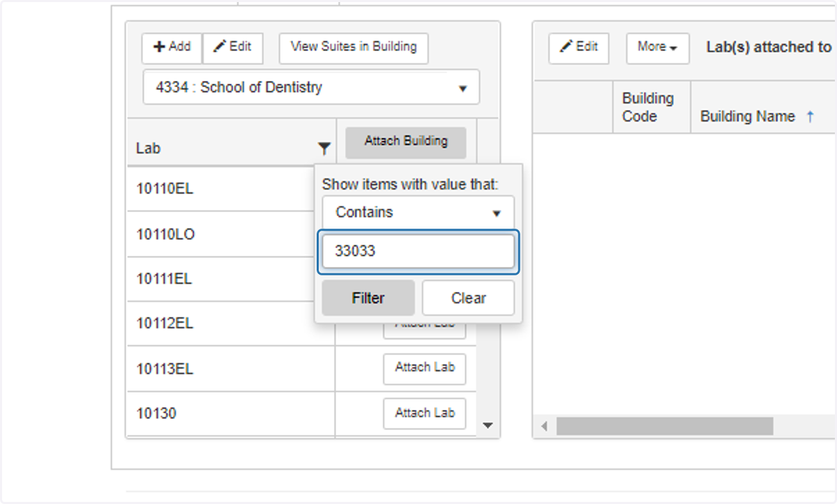Screen dimensions: 837x504
Task: Open View Suites in Building
Action: pyautogui.click(x=354, y=48)
